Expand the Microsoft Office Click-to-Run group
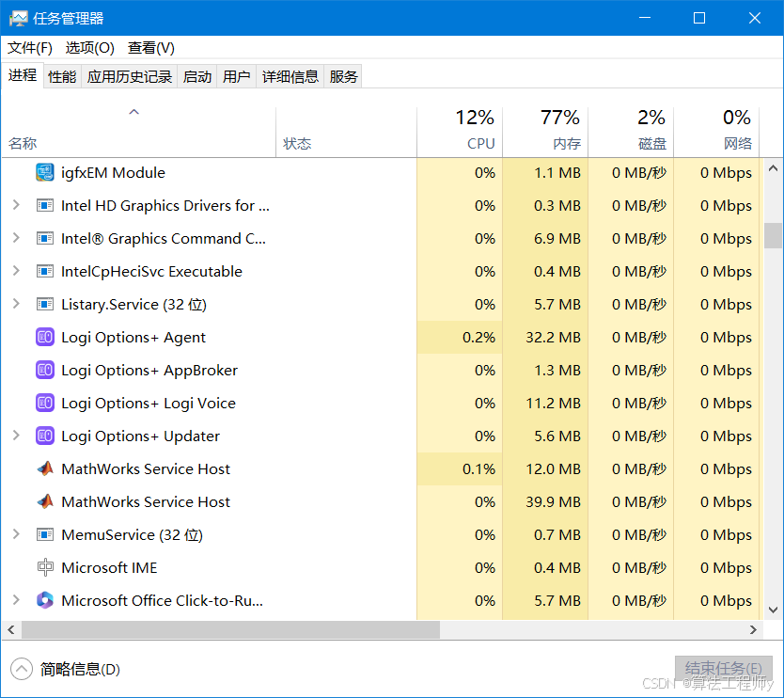 tap(16, 600)
